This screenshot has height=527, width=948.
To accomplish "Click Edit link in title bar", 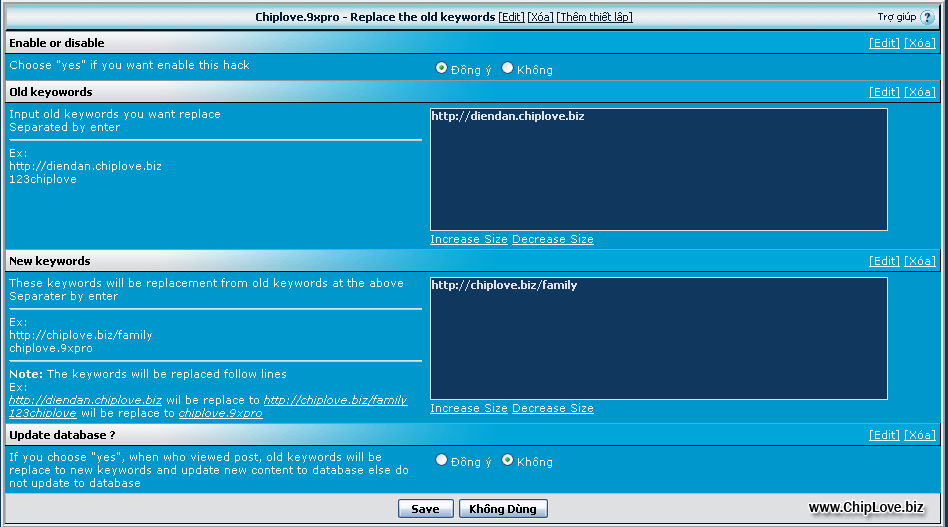I will pyautogui.click(x=511, y=17).
